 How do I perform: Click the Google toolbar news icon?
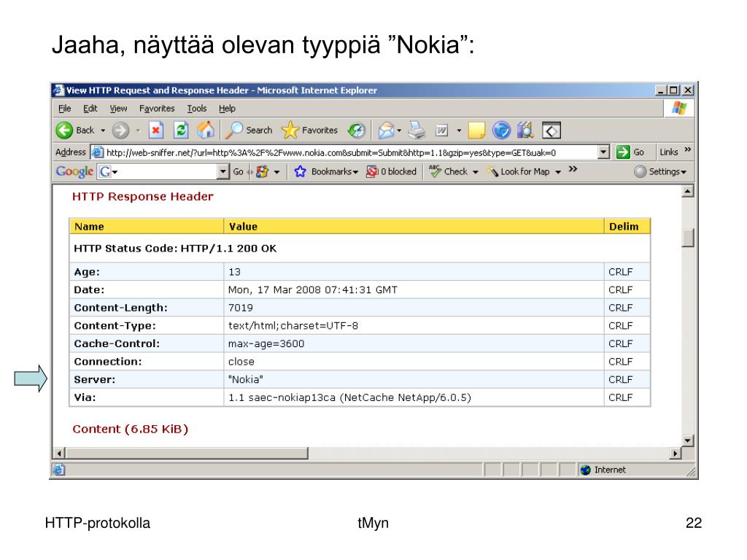(x=262, y=171)
